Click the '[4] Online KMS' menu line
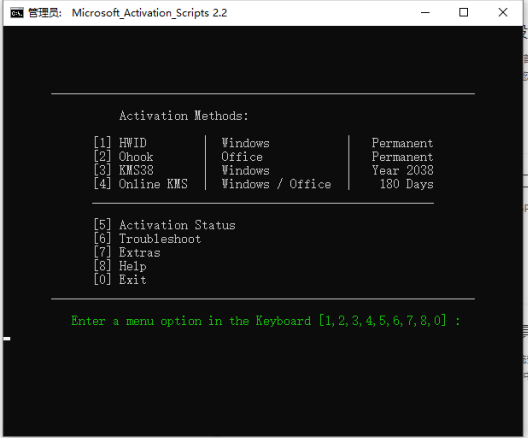Viewport: 528px width, 438px height. tap(140, 184)
